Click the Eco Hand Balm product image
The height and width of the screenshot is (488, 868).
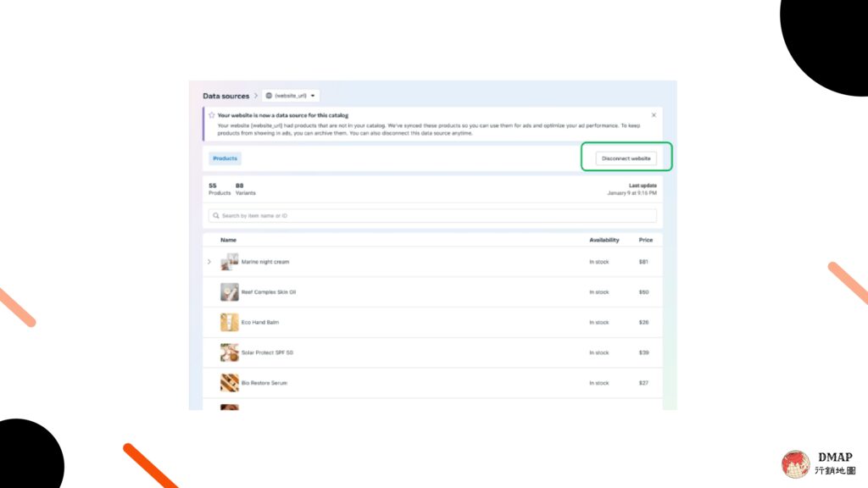coord(230,322)
